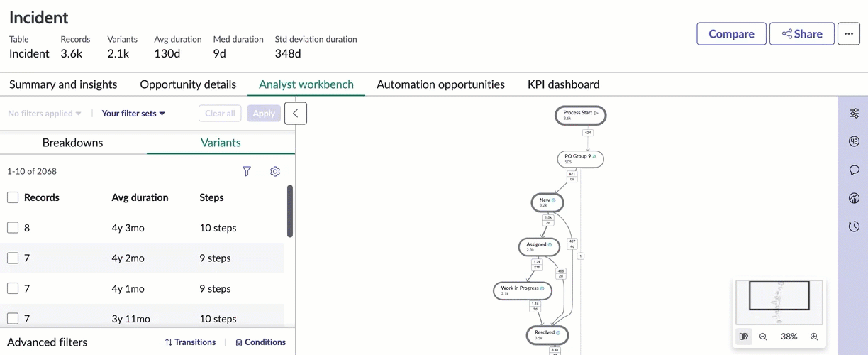Toggle the minimap display icon

[x=743, y=337]
